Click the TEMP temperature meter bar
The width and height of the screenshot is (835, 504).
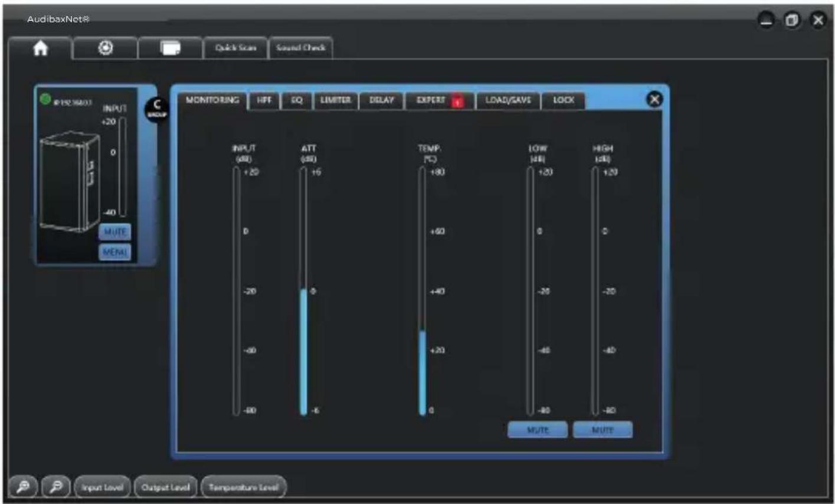(422, 292)
